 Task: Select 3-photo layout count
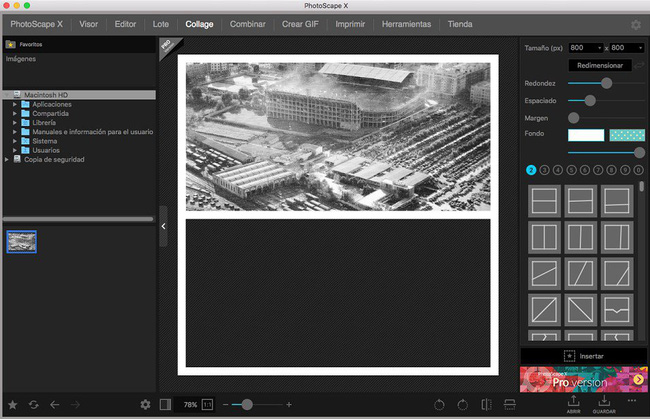(x=544, y=170)
